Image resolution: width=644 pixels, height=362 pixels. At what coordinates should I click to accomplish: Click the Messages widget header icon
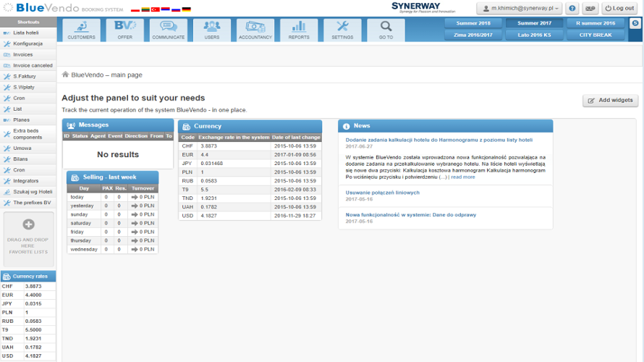pos(71,125)
